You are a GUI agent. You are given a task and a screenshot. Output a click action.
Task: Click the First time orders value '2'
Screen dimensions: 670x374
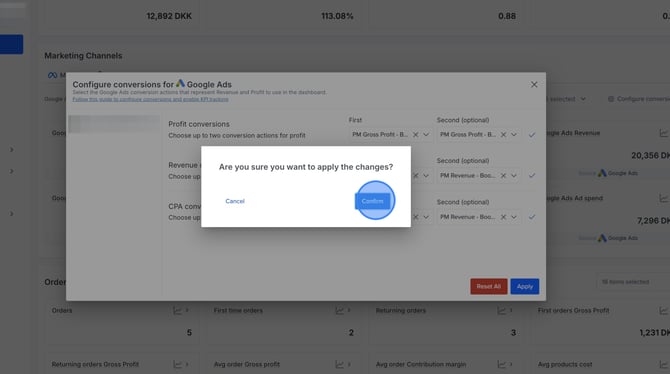[351, 333]
